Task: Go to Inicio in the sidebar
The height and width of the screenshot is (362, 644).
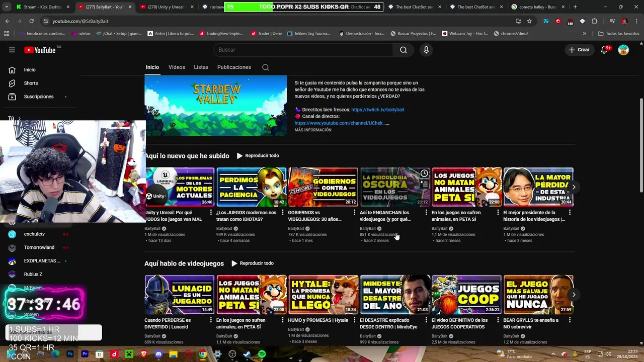Action: [x=30, y=70]
